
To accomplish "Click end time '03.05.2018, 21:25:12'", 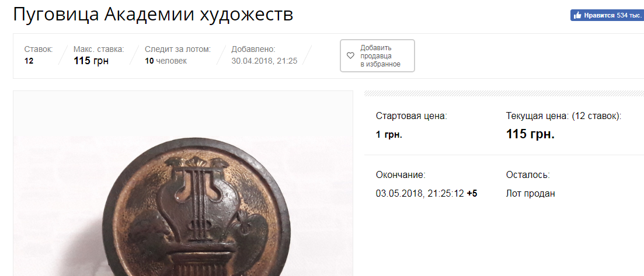I will (x=420, y=194).
